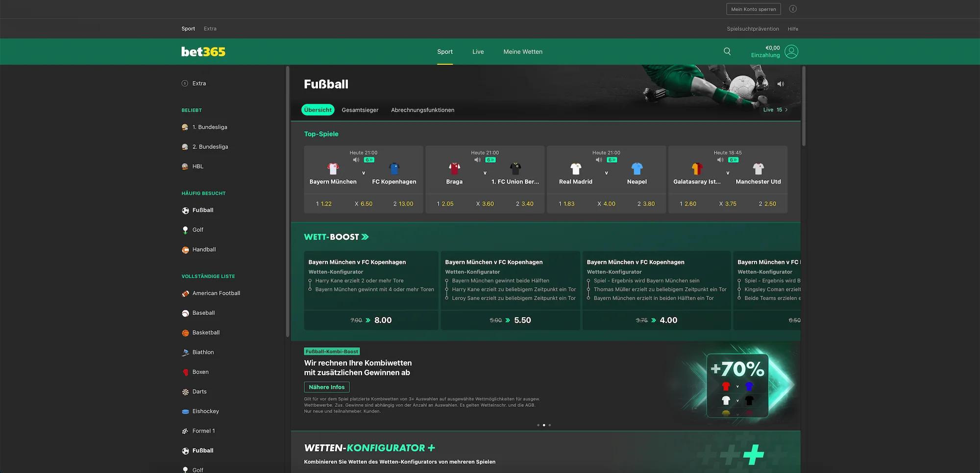Click the Real Madrid white jersey icon
The image size is (980, 473).
coord(576,169)
